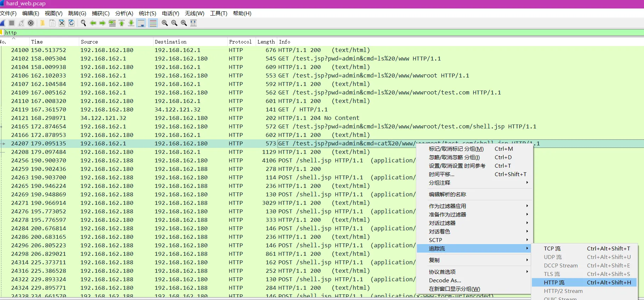This screenshot has width=644, height=300.
Task: Click the resize columns toolbar icon
Action: coord(193,23)
